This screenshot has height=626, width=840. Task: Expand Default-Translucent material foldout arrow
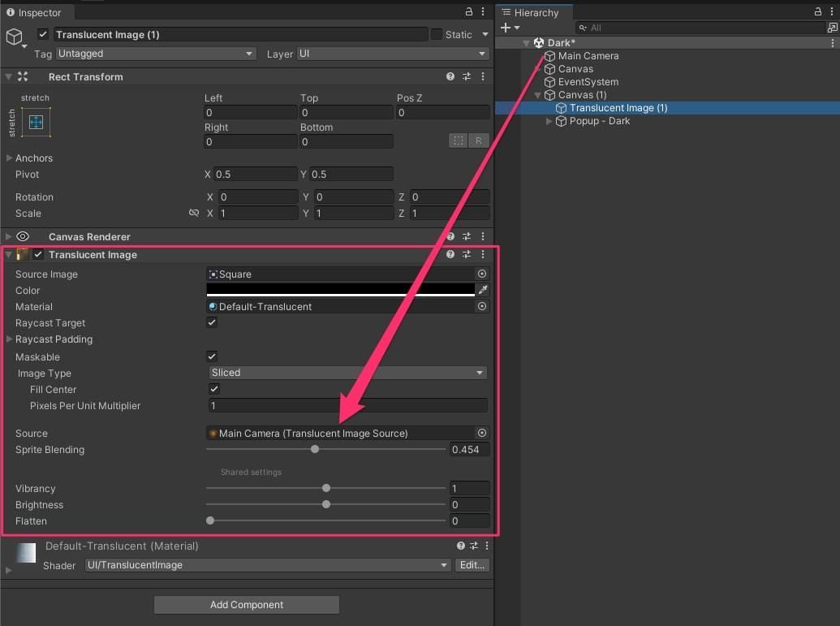point(9,570)
